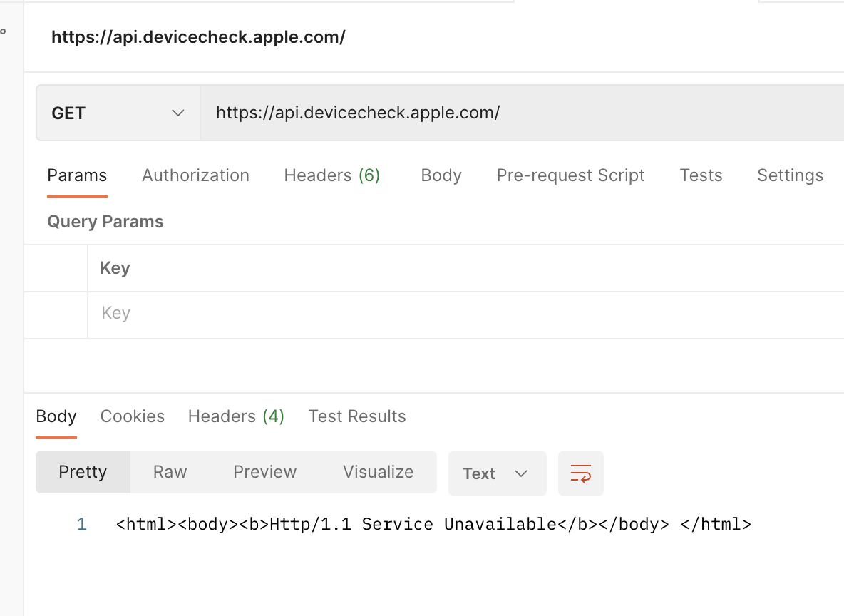844x616 pixels.
Task: View the response Cookies tab
Action: click(x=133, y=416)
